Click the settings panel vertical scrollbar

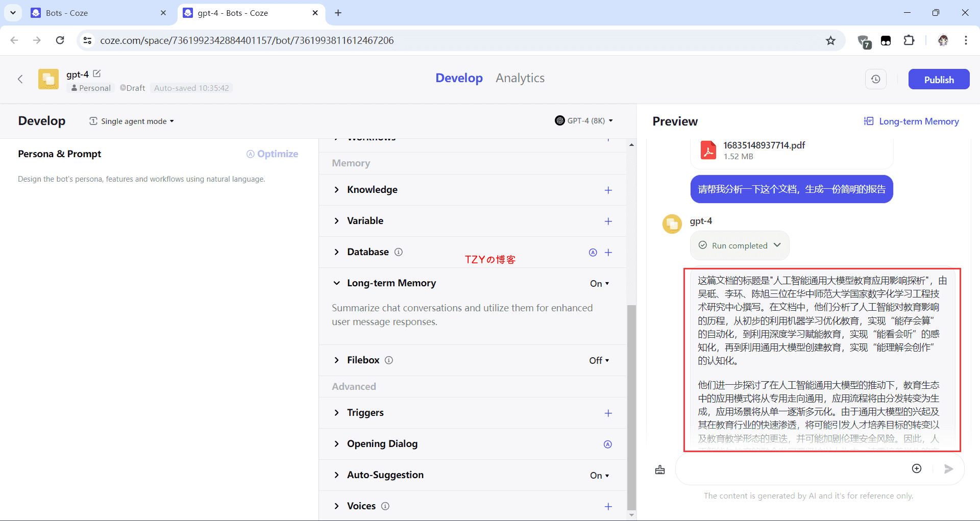(x=631, y=407)
